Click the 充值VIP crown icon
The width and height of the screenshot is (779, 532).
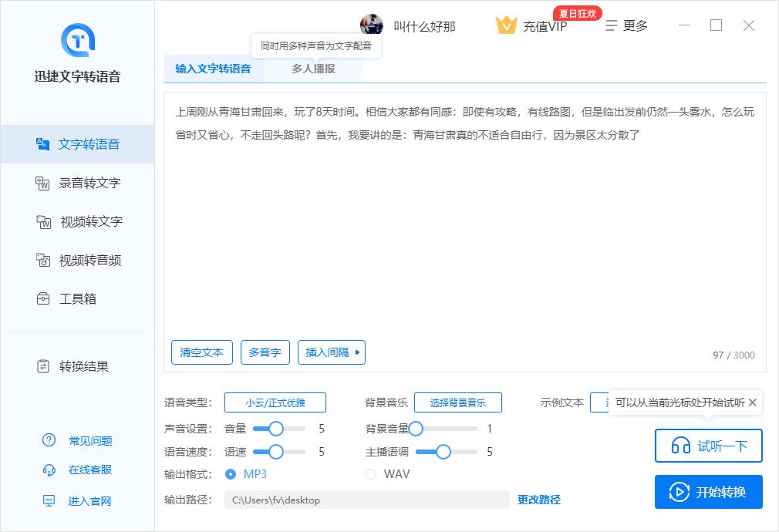(x=507, y=25)
